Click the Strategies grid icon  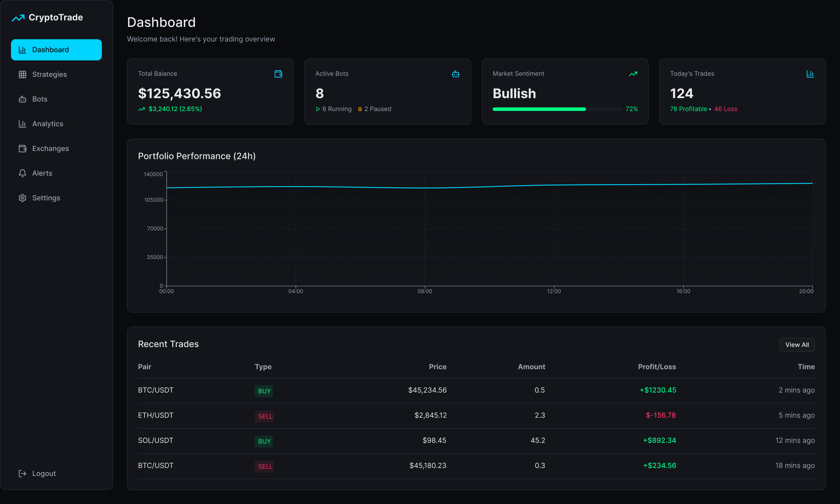(23, 74)
